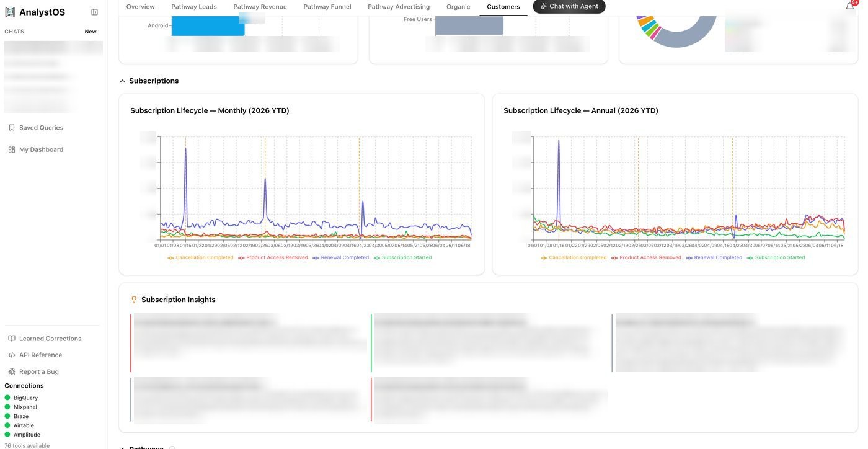Screen dimensions: 868x449
Task: Click the "76 tools available" text
Action: [x=27, y=445]
